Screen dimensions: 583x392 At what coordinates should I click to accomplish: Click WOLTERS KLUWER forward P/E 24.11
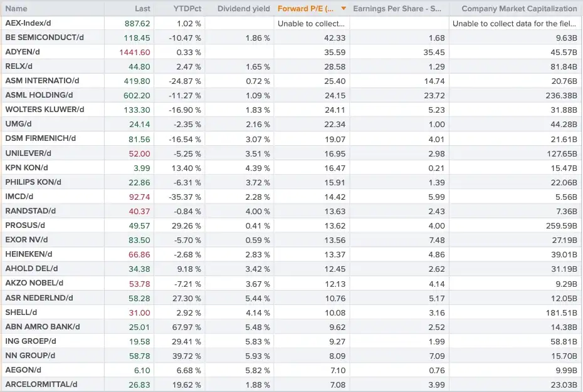click(335, 110)
